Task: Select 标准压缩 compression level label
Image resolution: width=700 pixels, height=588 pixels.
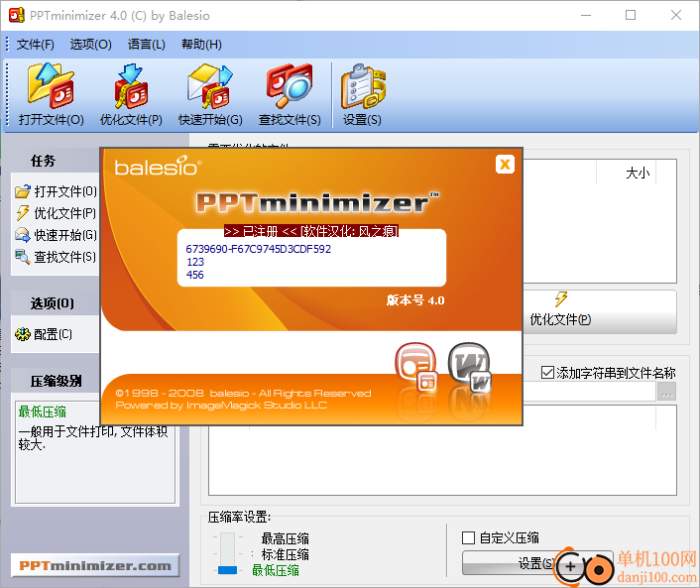Action: point(285,554)
